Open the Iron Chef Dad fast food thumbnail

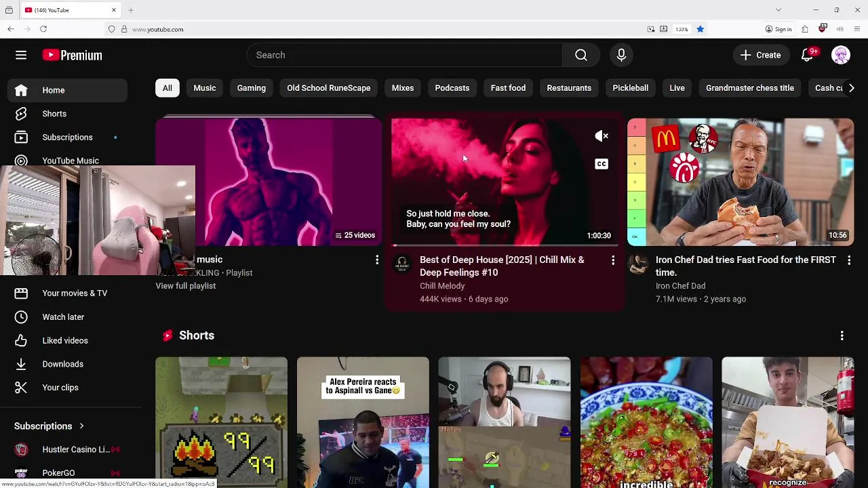(741, 182)
